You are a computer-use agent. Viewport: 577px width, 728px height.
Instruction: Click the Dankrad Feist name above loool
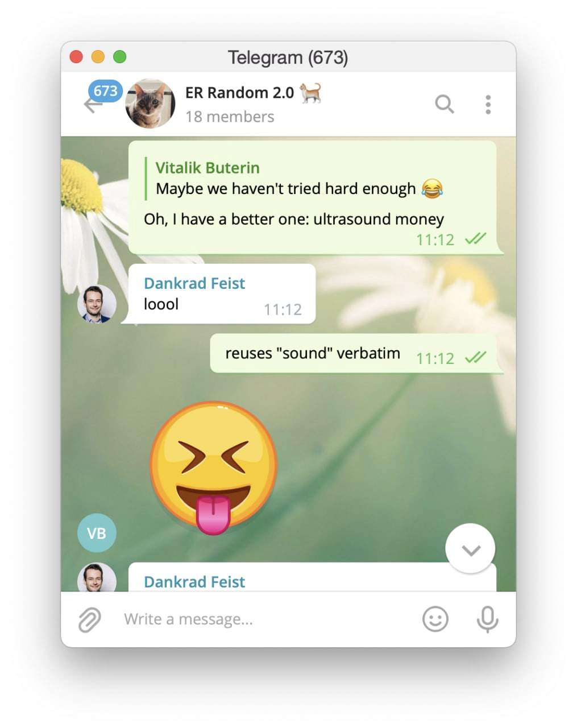(x=194, y=283)
